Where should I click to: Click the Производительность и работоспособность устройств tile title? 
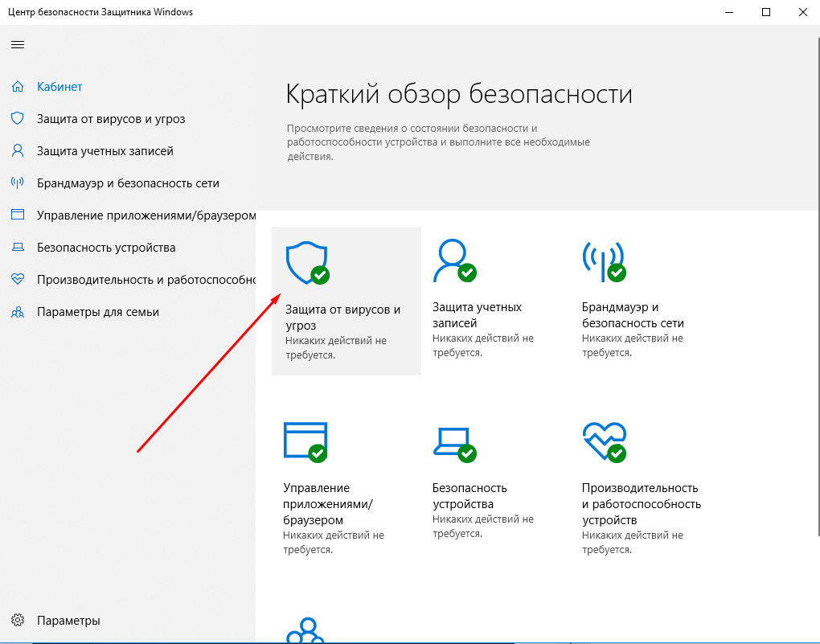pos(642,504)
